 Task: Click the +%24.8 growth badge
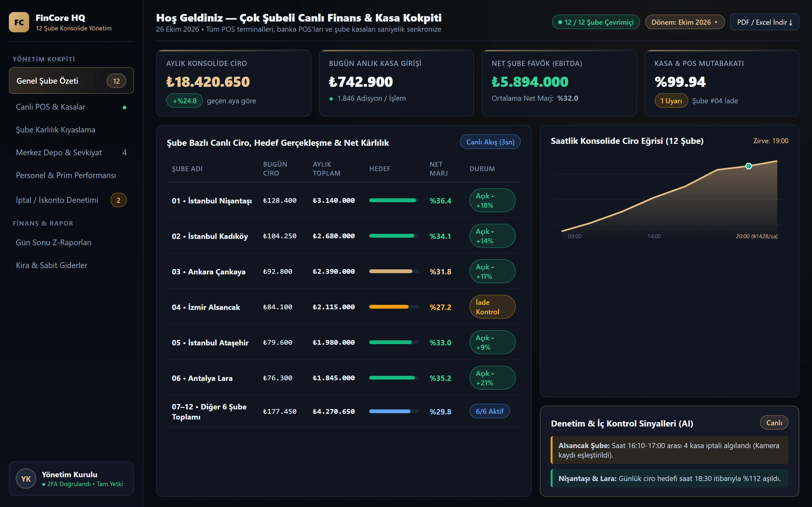185,100
